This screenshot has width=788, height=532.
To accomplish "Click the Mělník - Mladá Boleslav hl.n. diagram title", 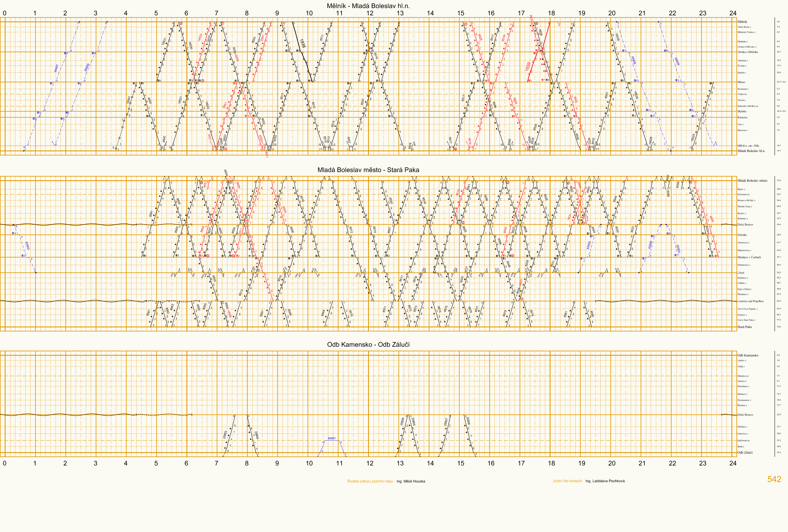I will [x=368, y=6].
